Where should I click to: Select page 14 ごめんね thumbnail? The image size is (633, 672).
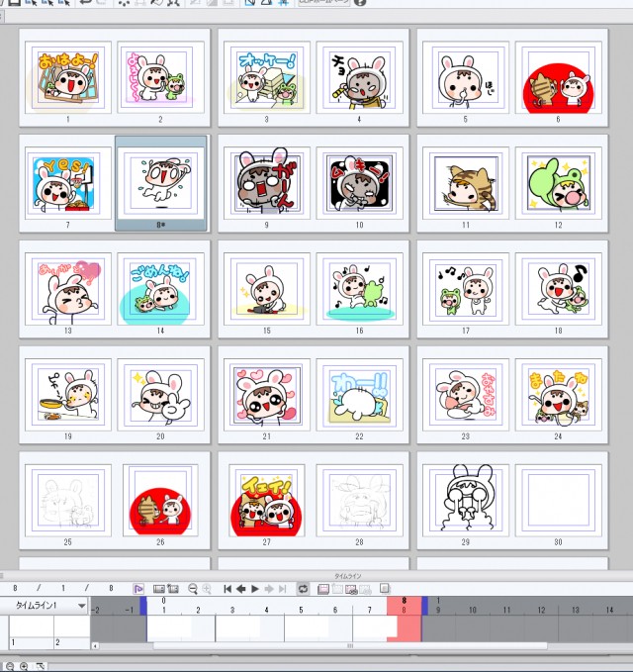[160, 289]
